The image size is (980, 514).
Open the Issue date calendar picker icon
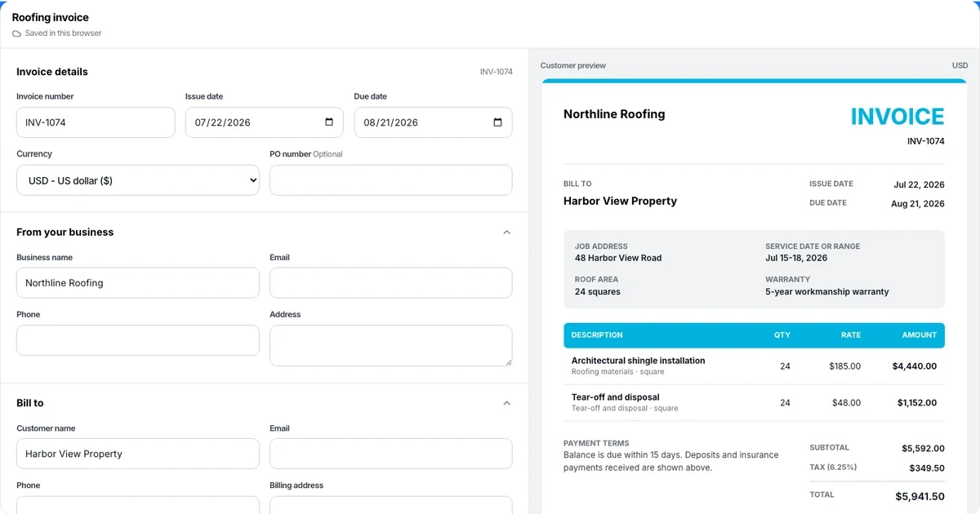point(329,122)
